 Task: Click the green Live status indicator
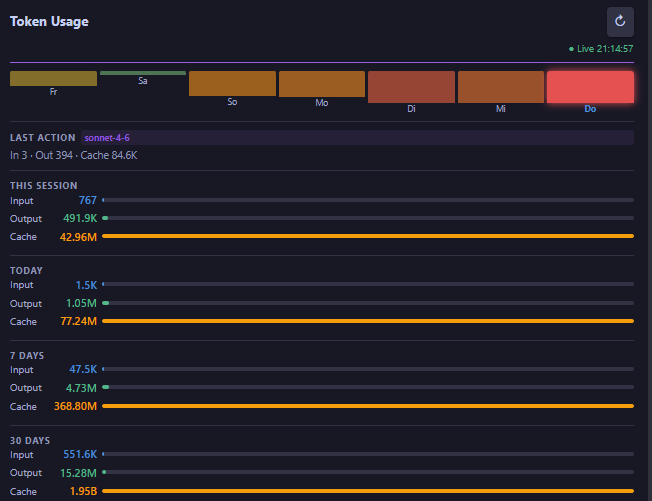point(601,49)
